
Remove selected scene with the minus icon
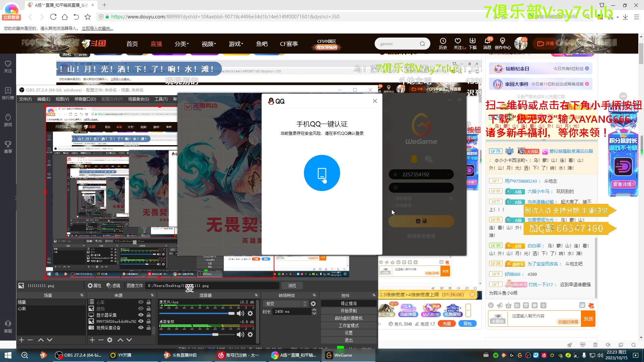[30, 340]
